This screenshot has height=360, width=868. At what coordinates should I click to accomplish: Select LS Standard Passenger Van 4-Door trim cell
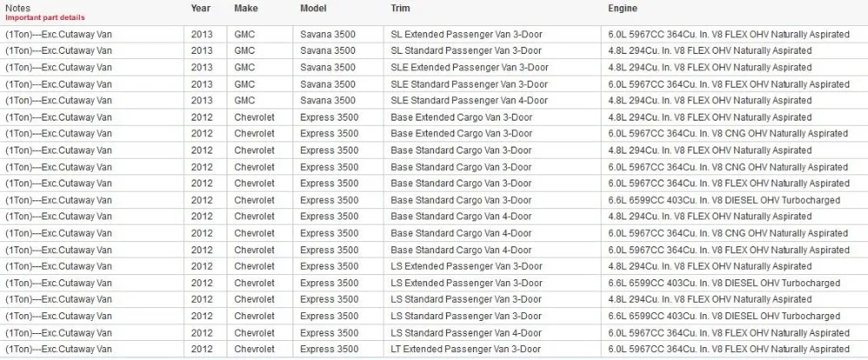tap(493, 333)
